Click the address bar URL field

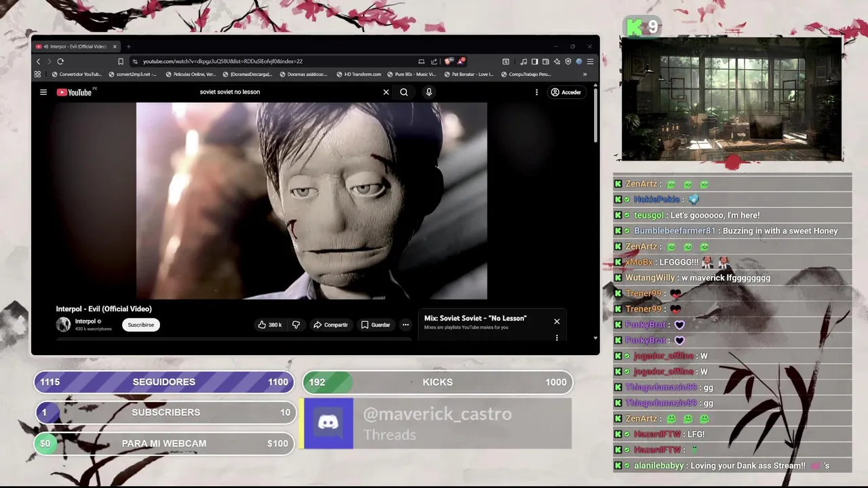point(271,62)
